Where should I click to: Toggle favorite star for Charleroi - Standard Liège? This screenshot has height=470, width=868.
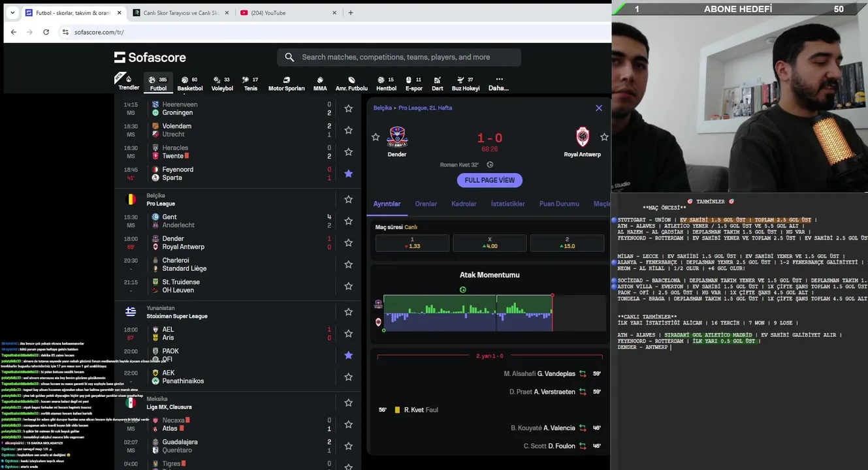click(x=348, y=264)
